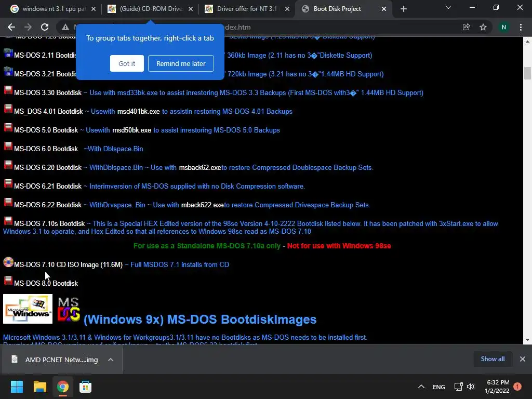Click Remind me later in the tip
Viewport: 532px width, 399px height.
pos(181,63)
